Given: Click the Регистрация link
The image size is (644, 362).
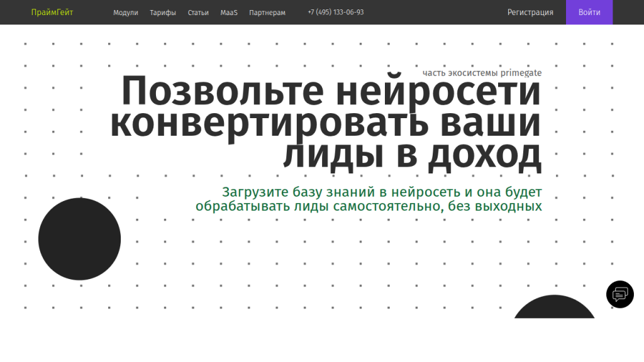Looking at the screenshot, I should [x=530, y=13].
